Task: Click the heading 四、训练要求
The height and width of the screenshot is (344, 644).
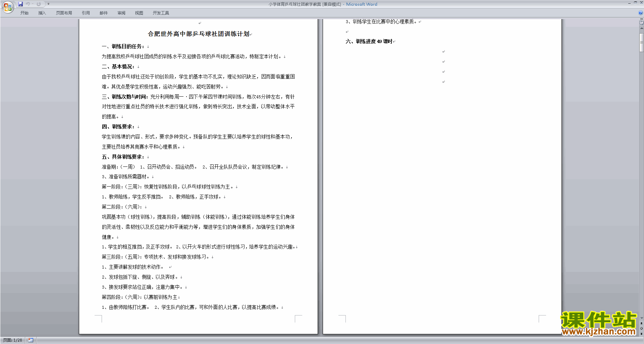Action: coord(118,127)
